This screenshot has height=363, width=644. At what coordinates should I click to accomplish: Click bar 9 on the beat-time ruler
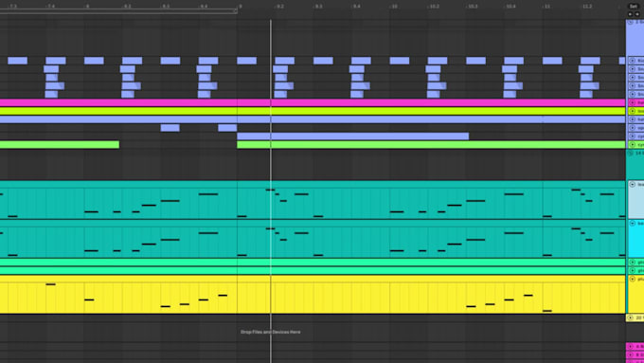coord(240,7)
